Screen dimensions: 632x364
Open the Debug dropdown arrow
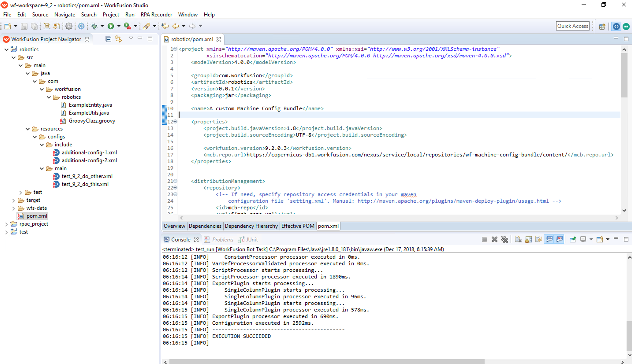tap(102, 26)
